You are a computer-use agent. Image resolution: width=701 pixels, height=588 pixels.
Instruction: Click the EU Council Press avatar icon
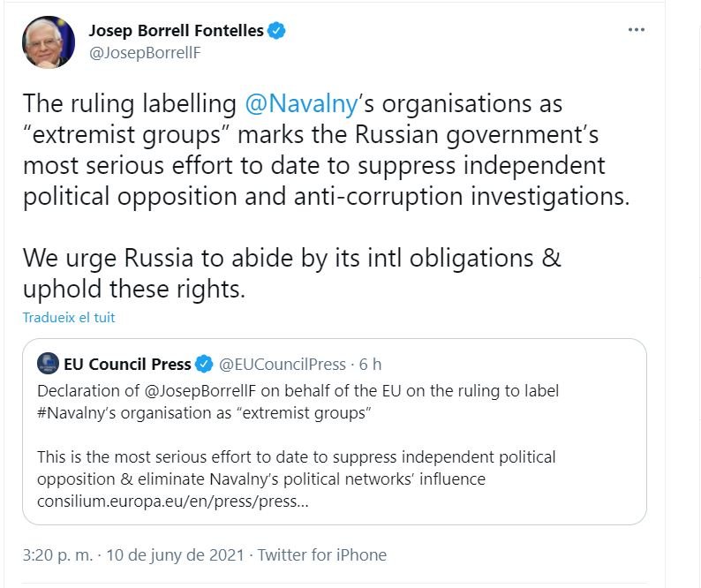pyautogui.click(x=49, y=364)
